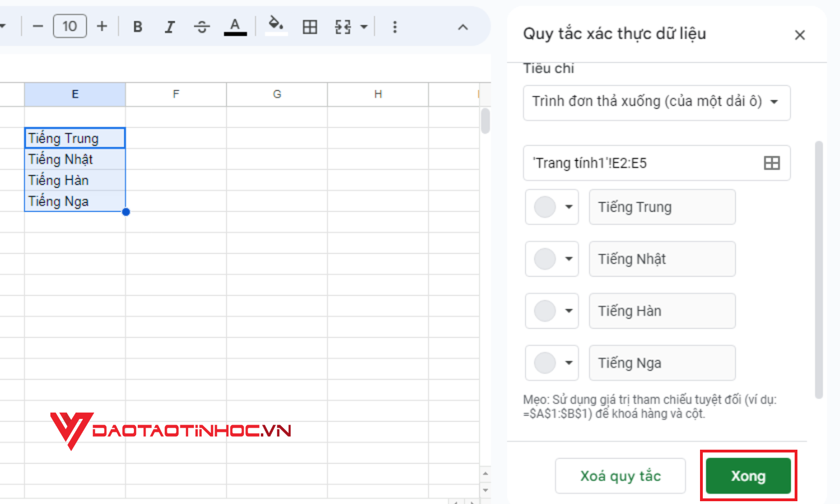
Task: Decrease the font size with minus
Action: (x=38, y=26)
